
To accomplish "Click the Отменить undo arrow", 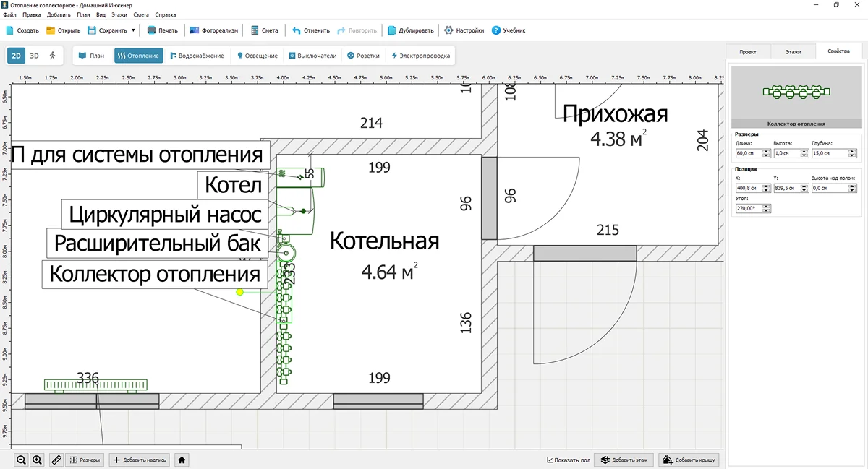I will point(311,30).
